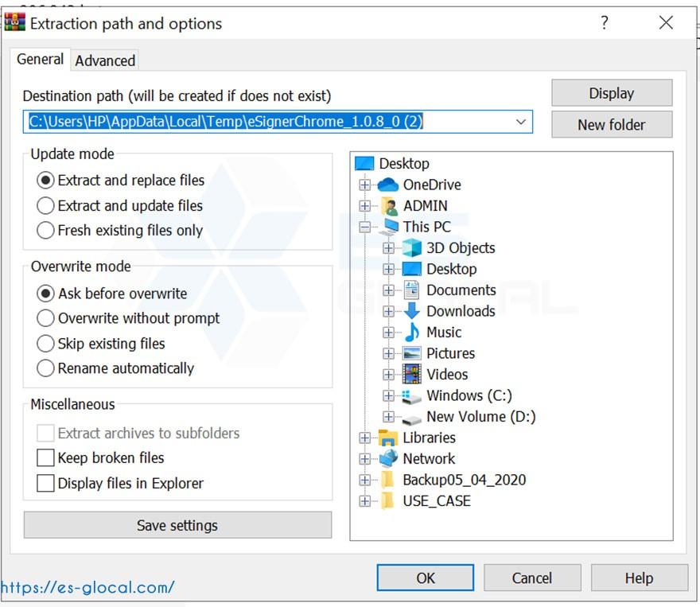700x607 pixels.
Task: Confirm extraction with OK button
Action: point(426,578)
